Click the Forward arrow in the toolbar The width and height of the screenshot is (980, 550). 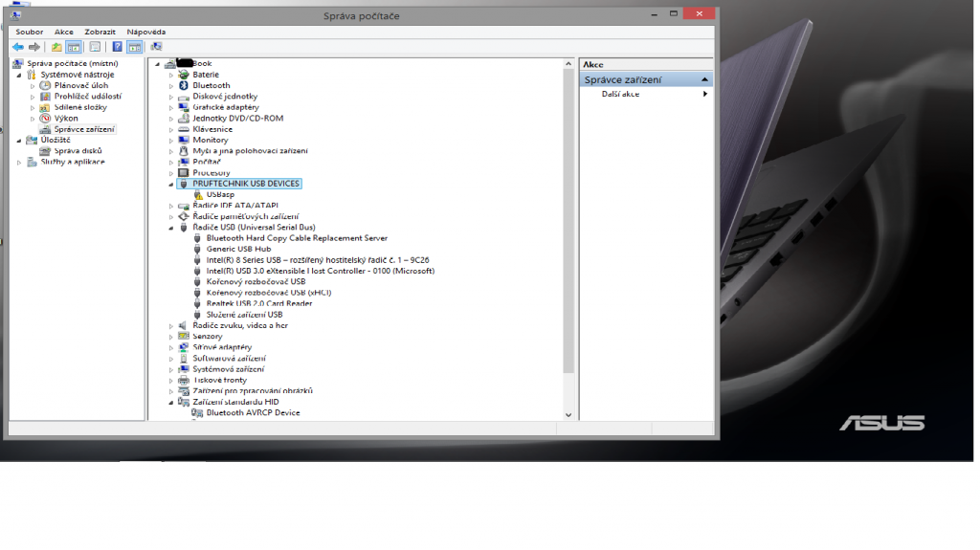pyautogui.click(x=34, y=47)
